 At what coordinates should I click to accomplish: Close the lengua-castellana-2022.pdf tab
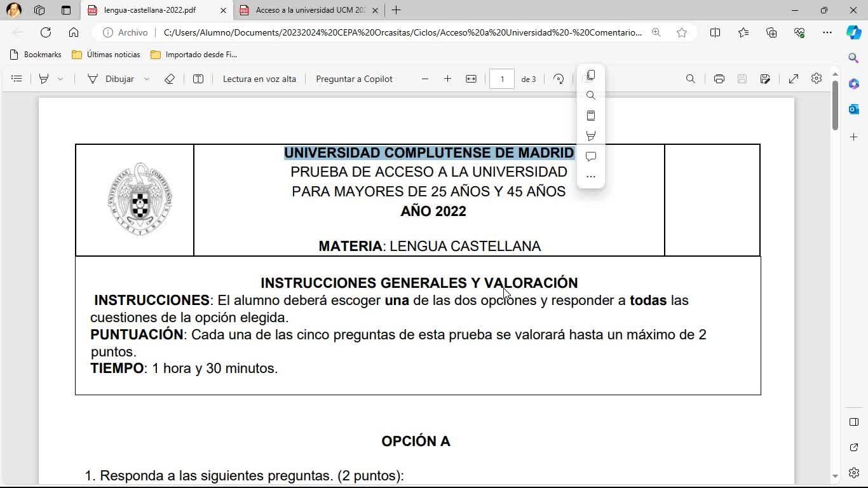(223, 10)
